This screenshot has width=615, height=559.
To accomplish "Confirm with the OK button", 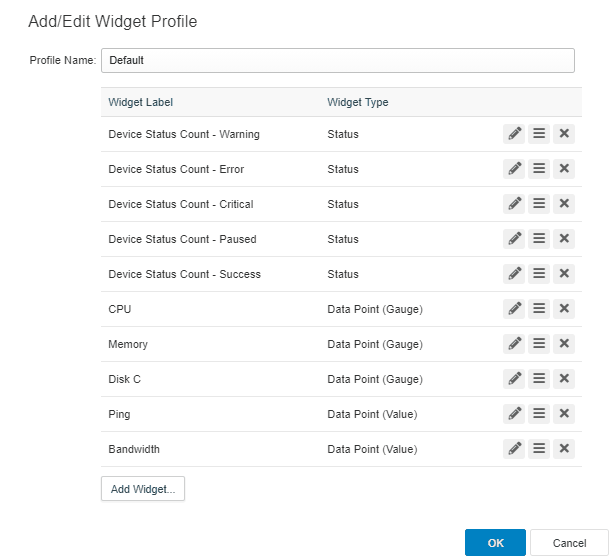I will point(495,543).
